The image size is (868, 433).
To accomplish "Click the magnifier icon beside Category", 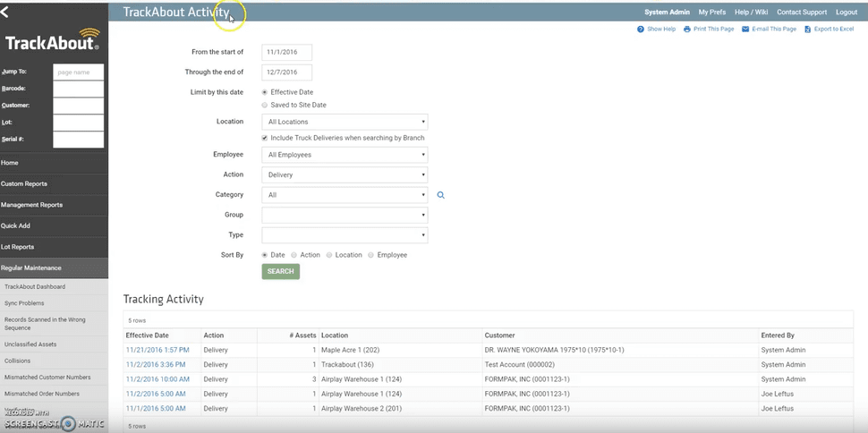I will tap(441, 195).
